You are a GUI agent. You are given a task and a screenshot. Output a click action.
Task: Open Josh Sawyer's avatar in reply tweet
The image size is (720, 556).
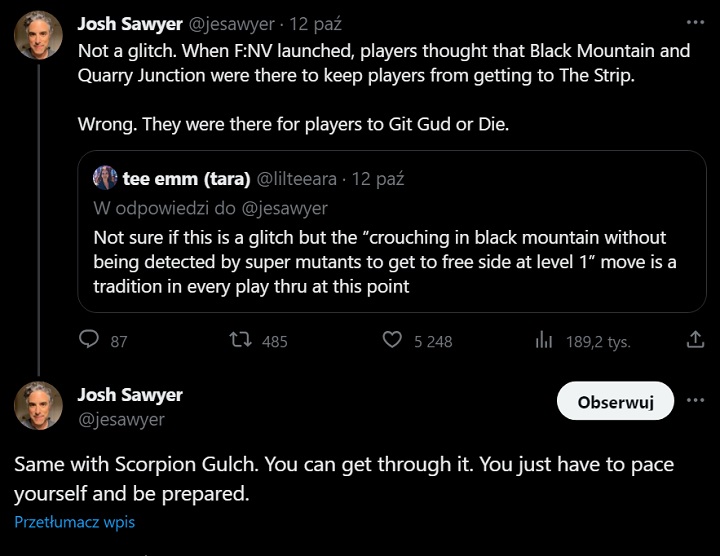[x=38, y=406]
